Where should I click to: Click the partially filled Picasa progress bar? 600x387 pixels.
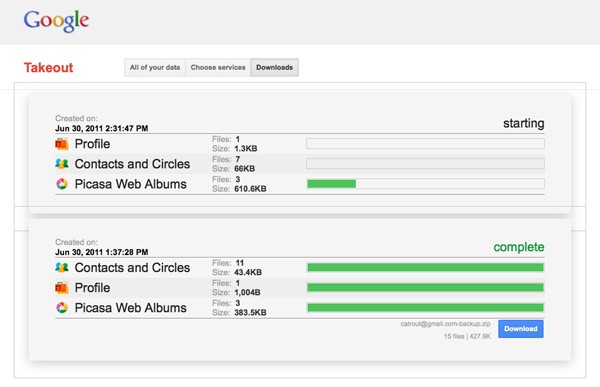[425, 184]
